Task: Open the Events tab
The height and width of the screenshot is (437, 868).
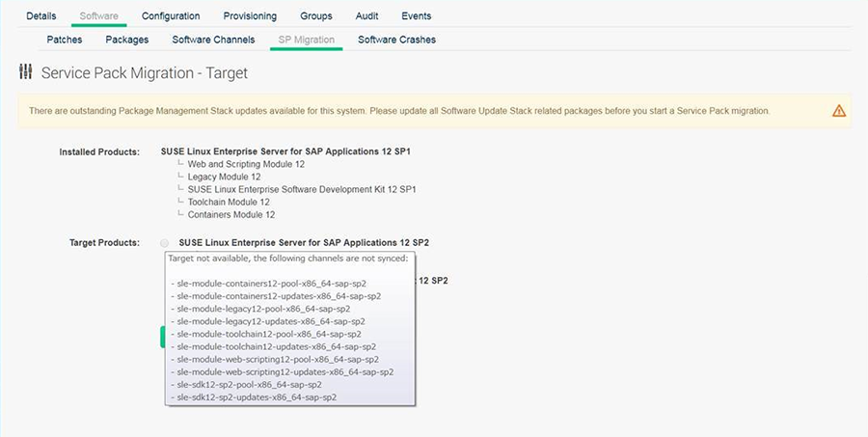Action: (x=417, y=16)
